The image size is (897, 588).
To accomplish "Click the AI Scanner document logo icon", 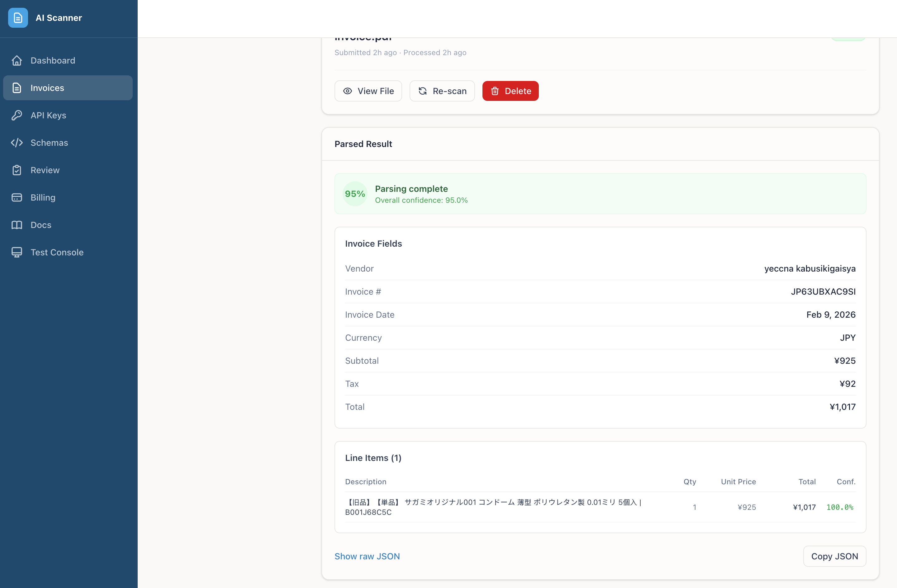I will coord(18,18).
